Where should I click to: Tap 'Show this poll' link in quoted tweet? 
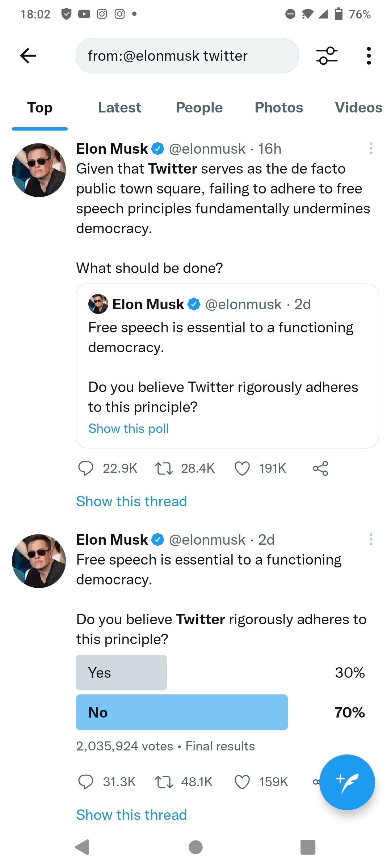129,429
